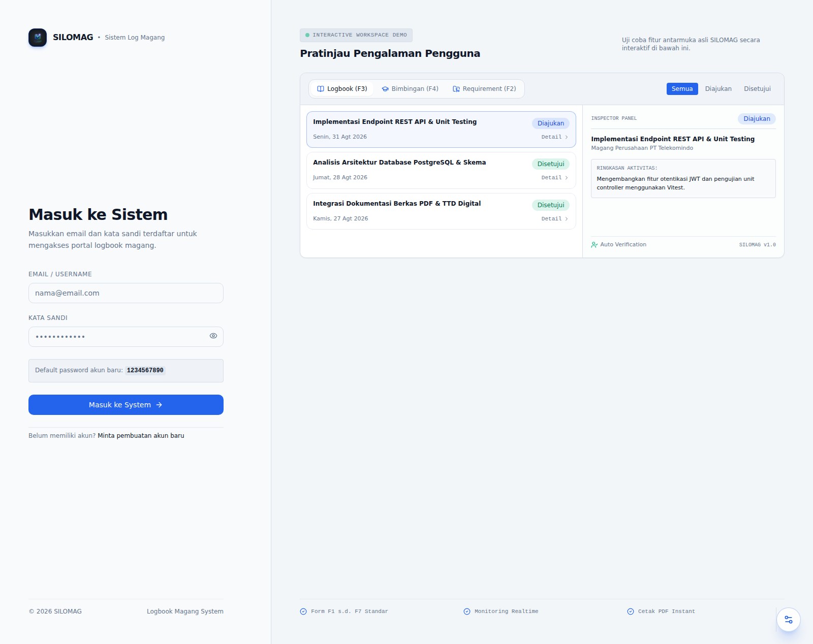Select the Implementasi Endpoint REST API card
The width and height of the screenshot is (813, 644).
(441, 130)
